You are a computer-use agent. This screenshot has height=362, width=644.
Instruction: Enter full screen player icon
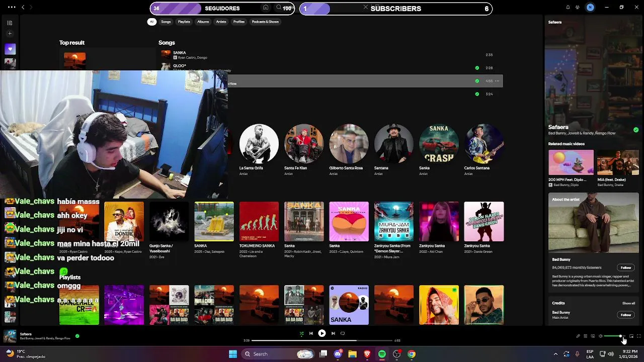639,336
